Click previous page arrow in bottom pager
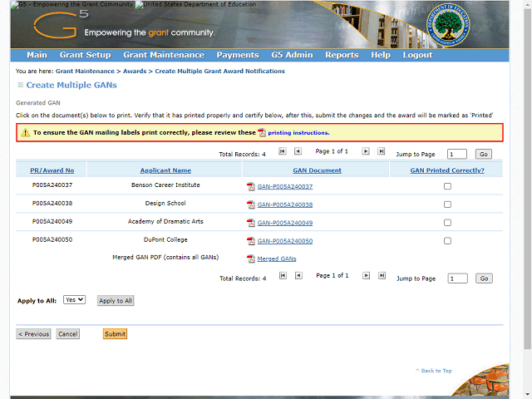532x399 pixels. [x=298, y=276]
